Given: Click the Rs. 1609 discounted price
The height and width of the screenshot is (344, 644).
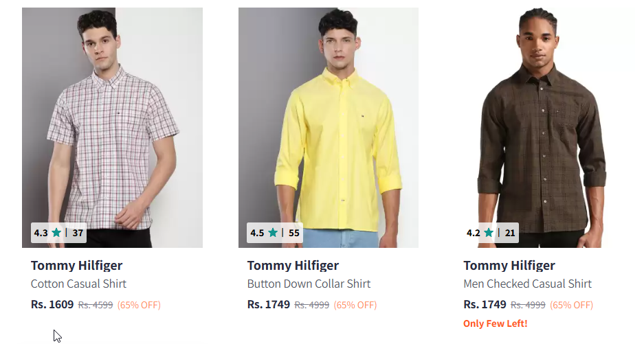Looking at the screenshot, I should tap(52, 304).
